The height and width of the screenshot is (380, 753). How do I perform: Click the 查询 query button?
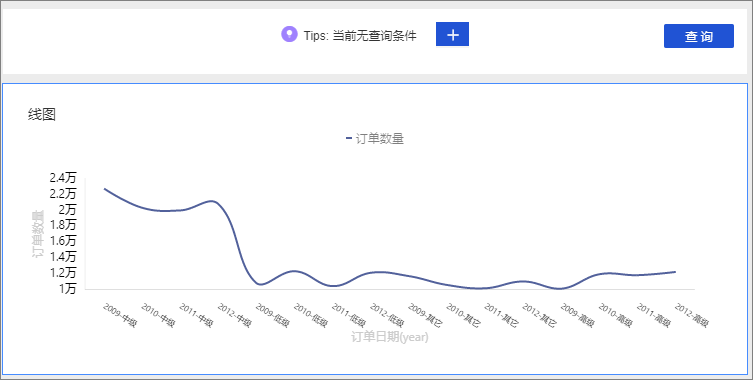point(699,36)
